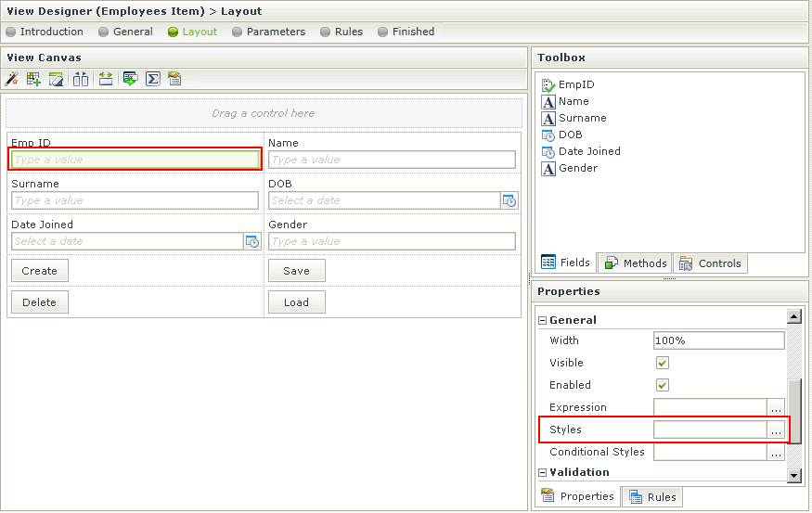Collapse the General properties section
Image resolution: width=812 pixels, height=513 pixels.
[543, 320]
